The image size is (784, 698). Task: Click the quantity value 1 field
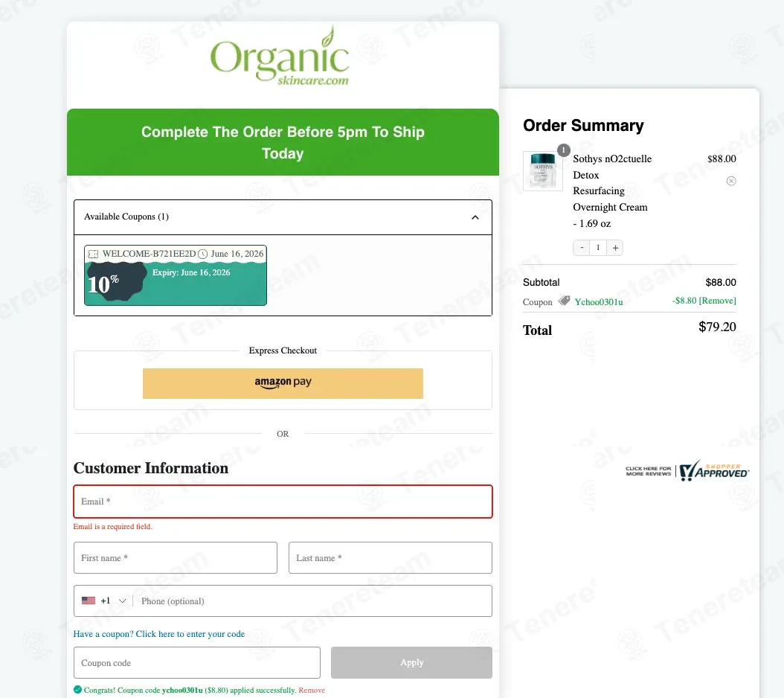[598, 248]
